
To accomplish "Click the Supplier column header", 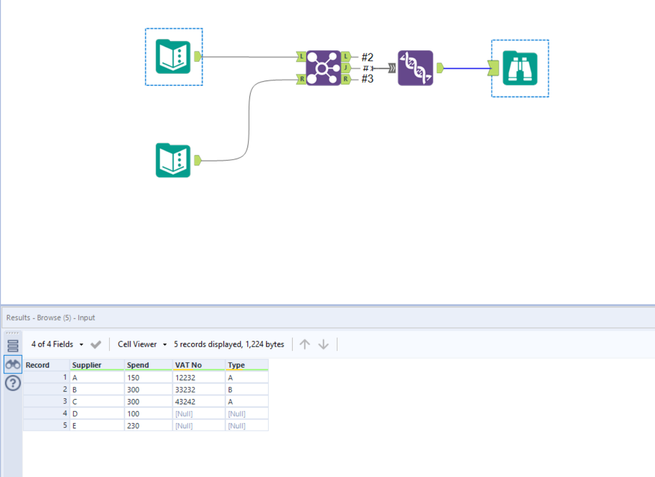I will 97,365.
